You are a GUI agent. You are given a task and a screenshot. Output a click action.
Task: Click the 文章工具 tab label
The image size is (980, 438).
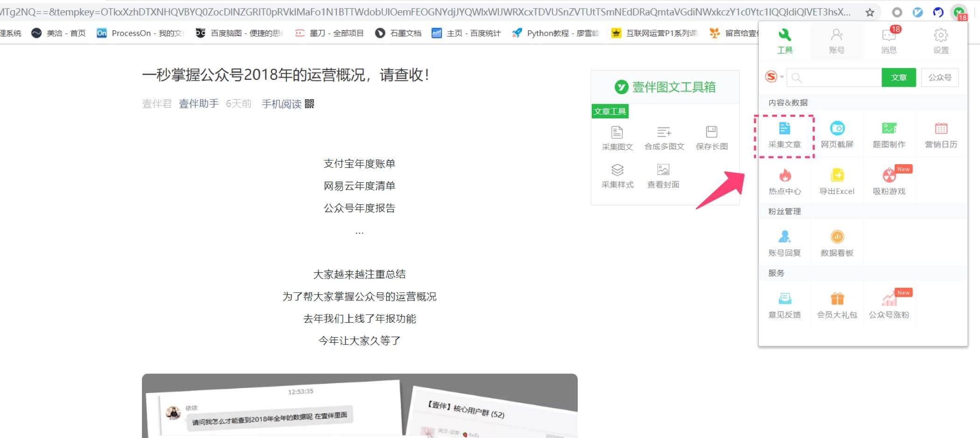click(610, 111)
